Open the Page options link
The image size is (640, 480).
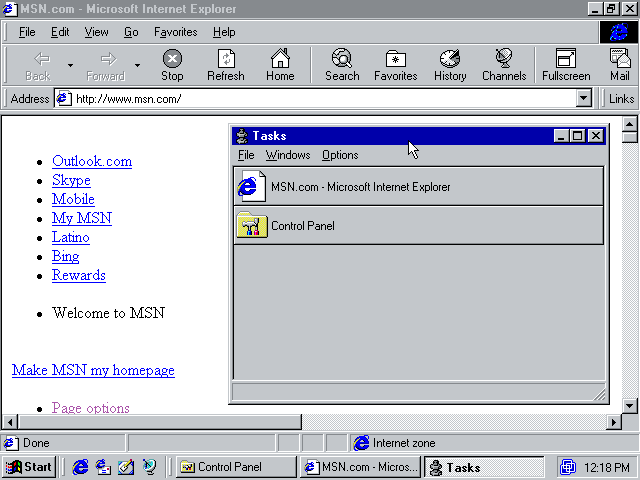point(91,408)
